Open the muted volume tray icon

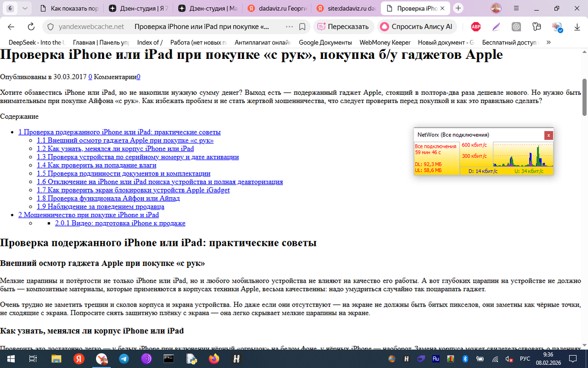coord(509,359)
